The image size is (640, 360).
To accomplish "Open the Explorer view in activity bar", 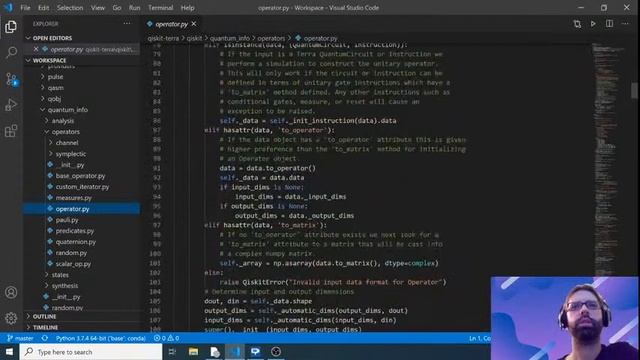I will point(11,27).
